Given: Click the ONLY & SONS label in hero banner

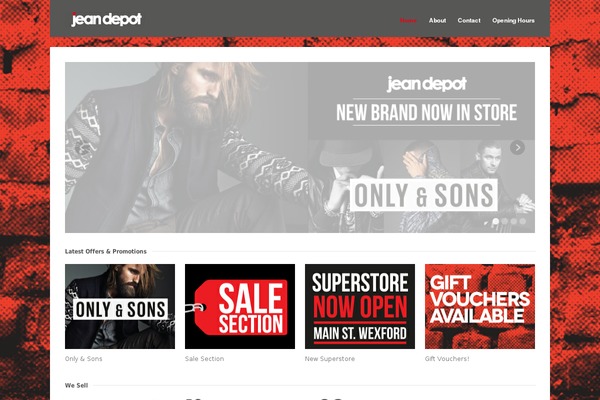Looking at the screenshot, I should coord(424,195).
